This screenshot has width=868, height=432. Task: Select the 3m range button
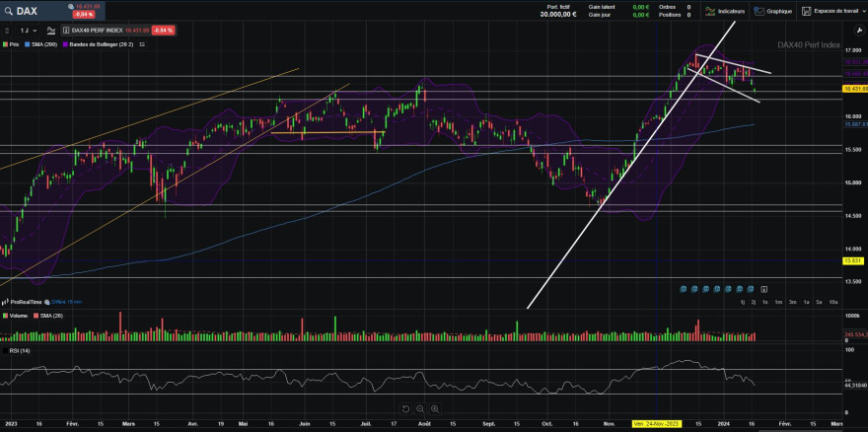pyautogui.click(x=793, y=302)
